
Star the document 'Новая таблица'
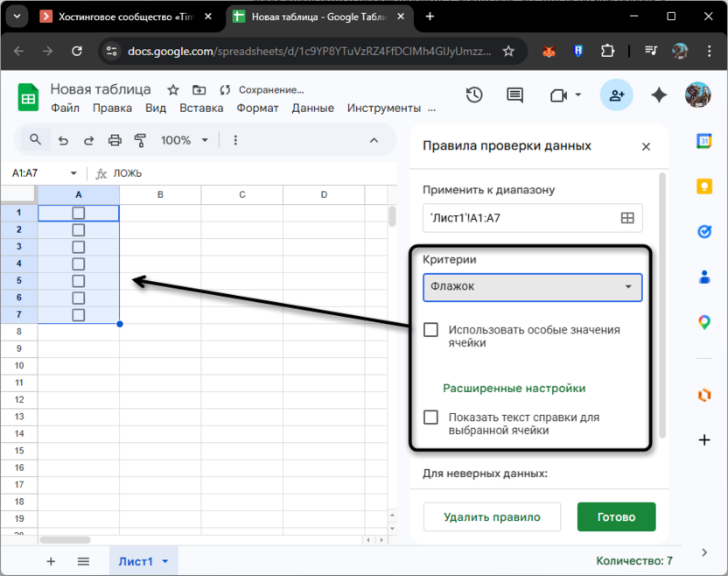[171, 88]
